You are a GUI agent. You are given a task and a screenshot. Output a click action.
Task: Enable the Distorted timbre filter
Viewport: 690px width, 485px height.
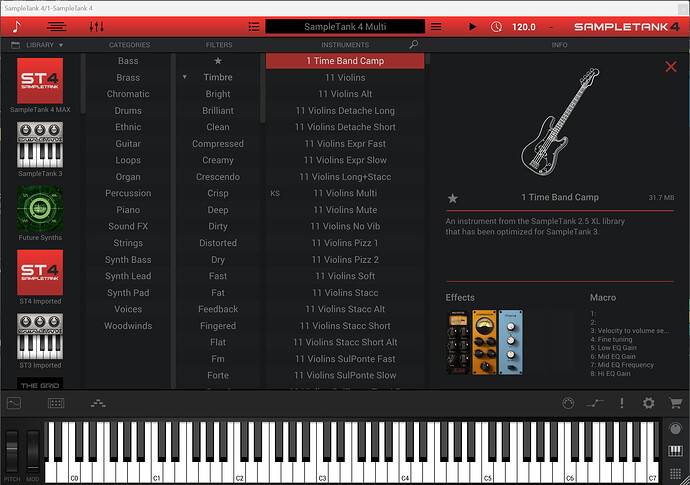[218, 243]
